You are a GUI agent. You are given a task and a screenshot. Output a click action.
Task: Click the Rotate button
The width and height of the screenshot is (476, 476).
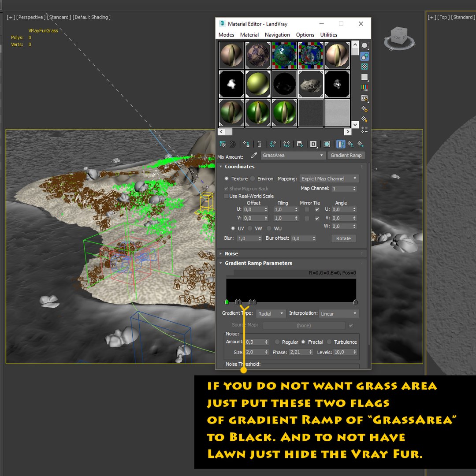[343, 238]
